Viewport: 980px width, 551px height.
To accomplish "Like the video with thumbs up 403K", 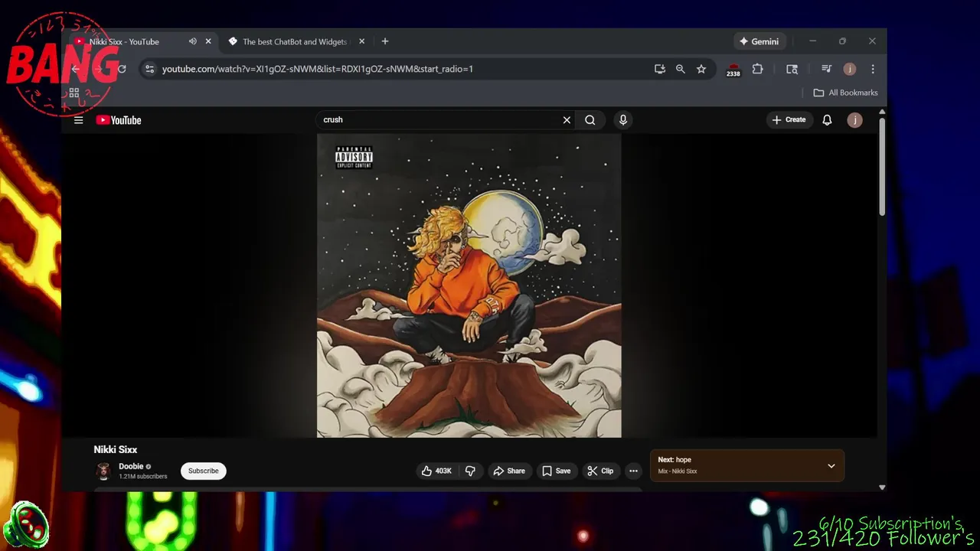I will pyautogui.click(x=436, y=471).
